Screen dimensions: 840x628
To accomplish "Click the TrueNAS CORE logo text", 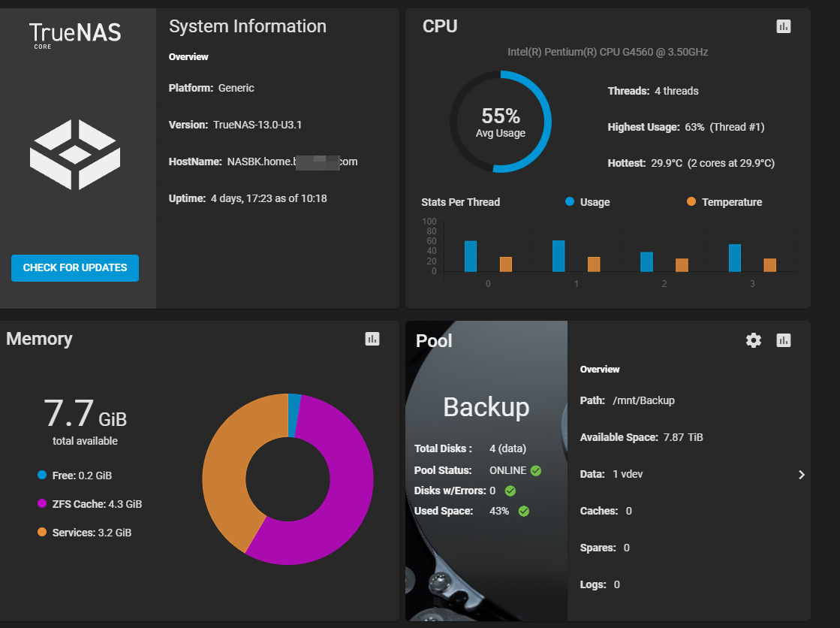I will tap(75, 35).
